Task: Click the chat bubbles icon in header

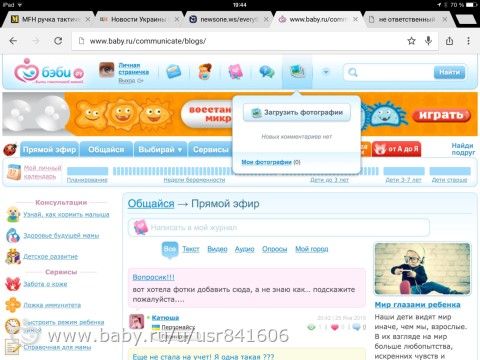Action: [x=267, y=71]
